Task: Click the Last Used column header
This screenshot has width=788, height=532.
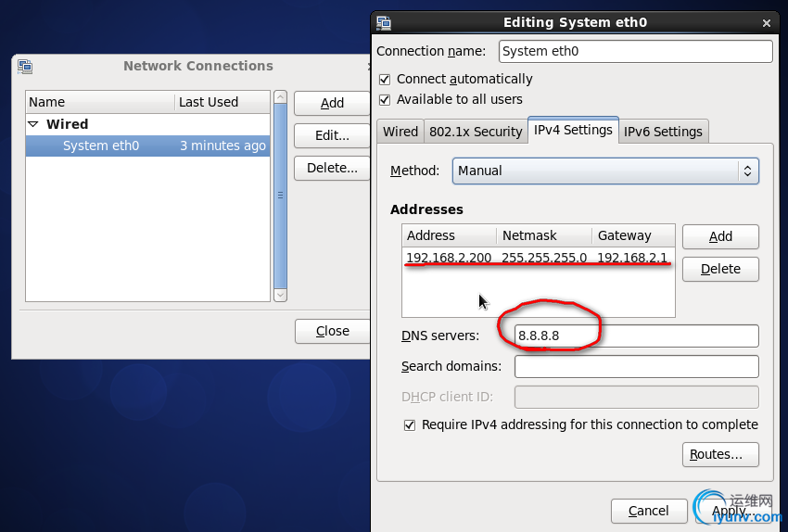Action: pyautogui.click(x=222, y=103)
